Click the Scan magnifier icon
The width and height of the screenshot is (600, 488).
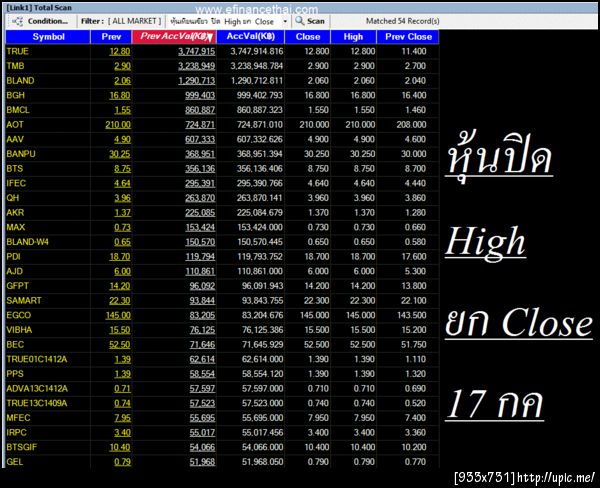coord(300,21)
